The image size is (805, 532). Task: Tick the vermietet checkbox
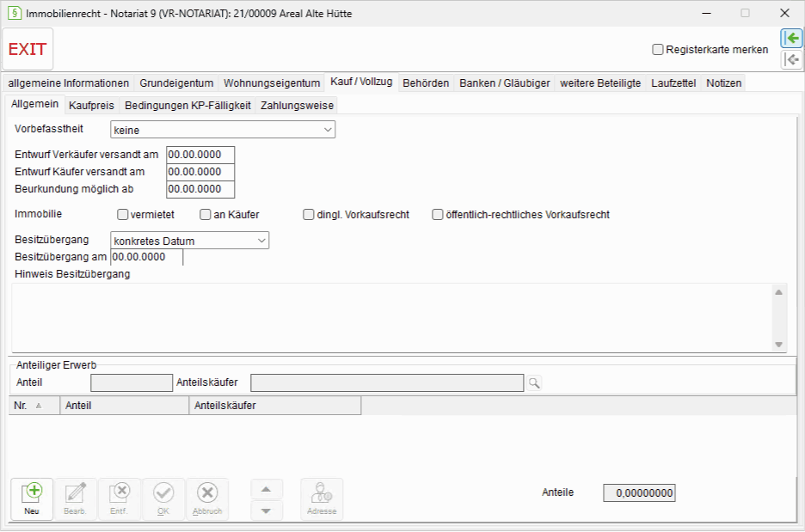(x=122, y=215)
